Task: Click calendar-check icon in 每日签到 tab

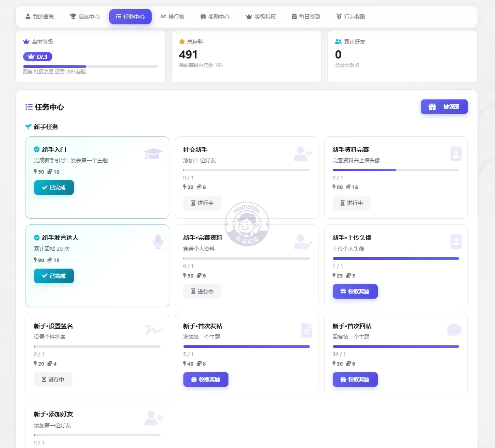Action: click(x=294, y=17)
